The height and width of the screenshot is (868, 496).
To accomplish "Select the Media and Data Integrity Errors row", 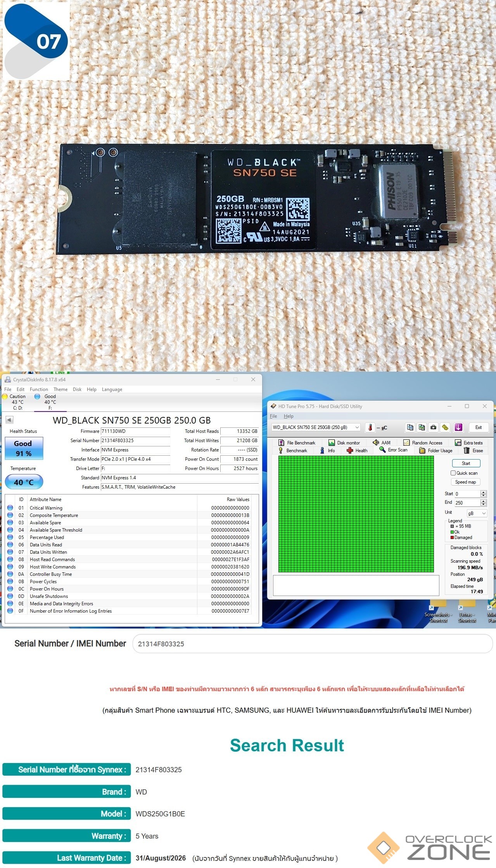I will click(128, 603).
